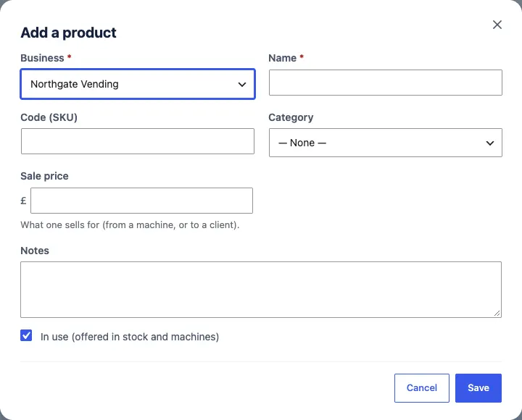Viewport: 522px width, 420px height.
Task: Uncheck the In use checkbox
Action: click(x=26, y=335)
